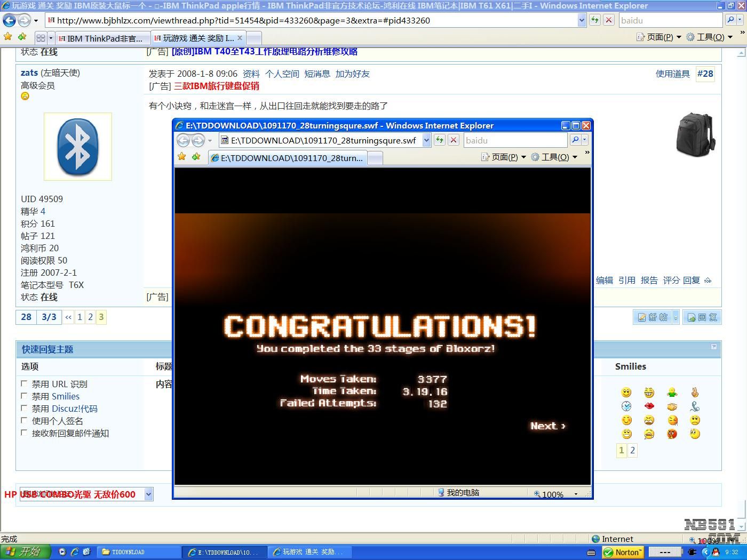Screen dimensions: 747x560
Task: Click Next in the Bloxorz congratulations screen
Action: [547, 426]
